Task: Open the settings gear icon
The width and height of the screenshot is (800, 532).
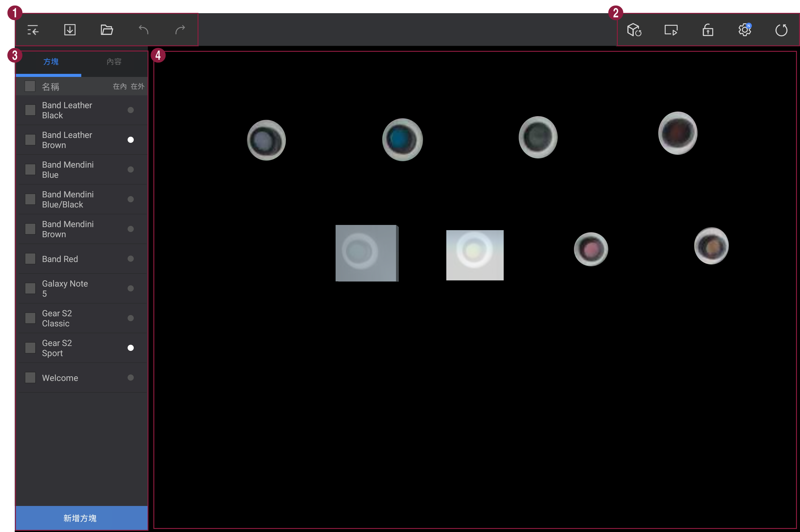Action: pyautogui.click(x=744, y=30)
